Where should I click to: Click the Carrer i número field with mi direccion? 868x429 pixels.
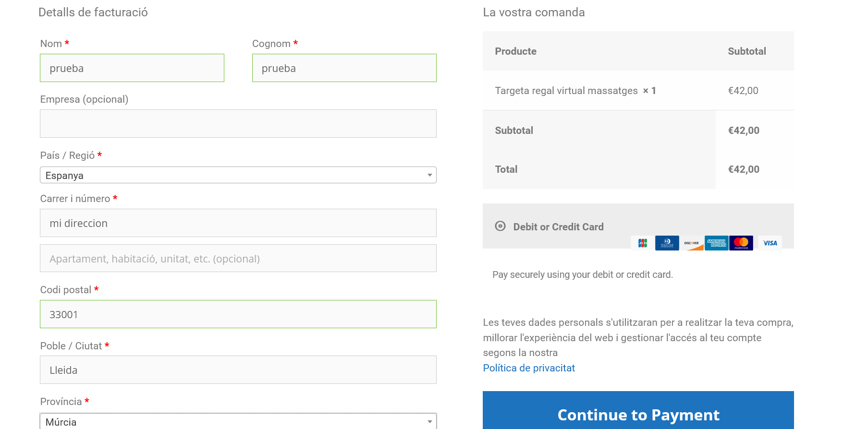tap(238, 223)
